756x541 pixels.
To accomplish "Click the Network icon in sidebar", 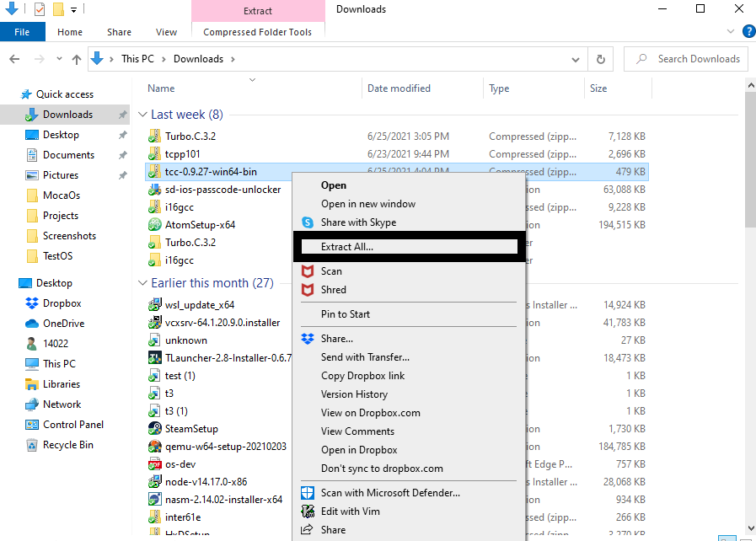I will click(32, 404).
